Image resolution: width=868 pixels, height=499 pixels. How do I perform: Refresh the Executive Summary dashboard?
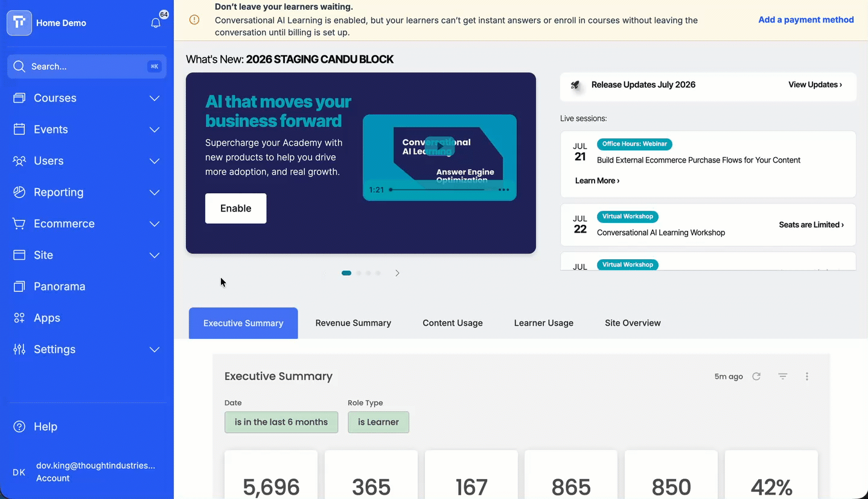756,376
